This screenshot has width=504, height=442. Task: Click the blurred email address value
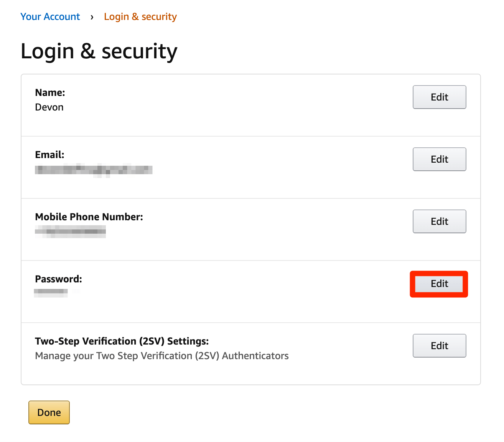pos(94,170)
